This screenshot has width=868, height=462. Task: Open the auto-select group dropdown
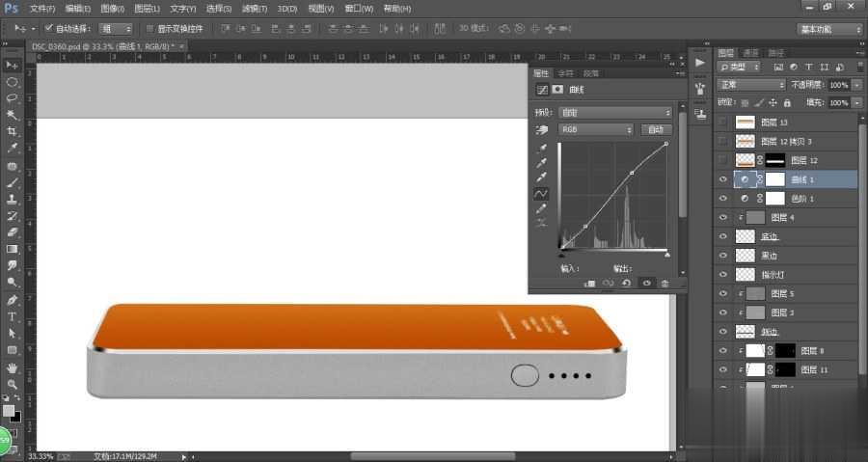(x=116, y=28)
